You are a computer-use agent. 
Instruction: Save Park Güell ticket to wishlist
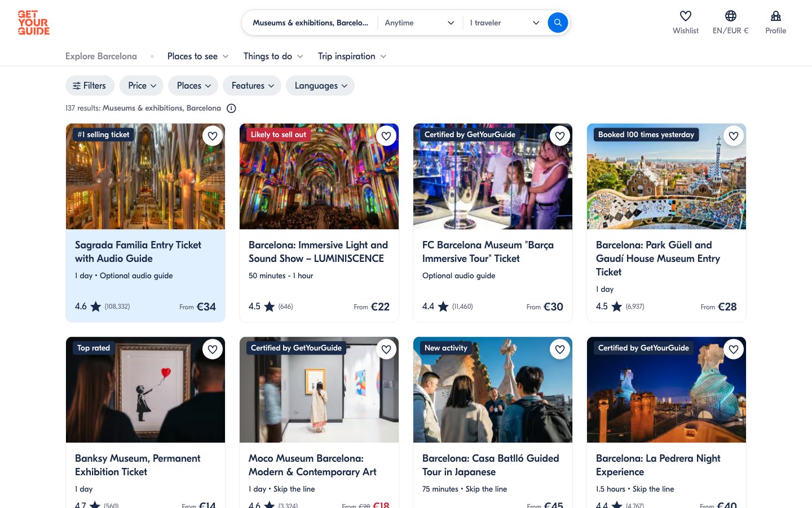click(x=734, y=136)
